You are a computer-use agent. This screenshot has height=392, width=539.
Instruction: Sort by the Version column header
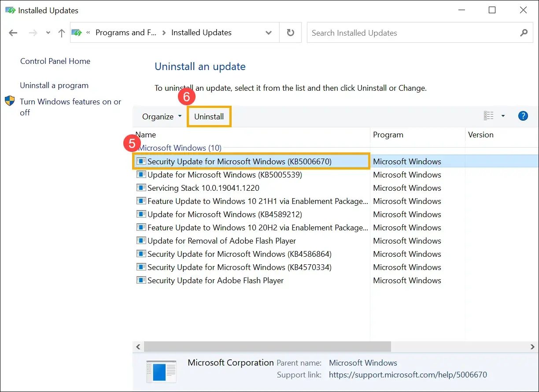(502, 135)
